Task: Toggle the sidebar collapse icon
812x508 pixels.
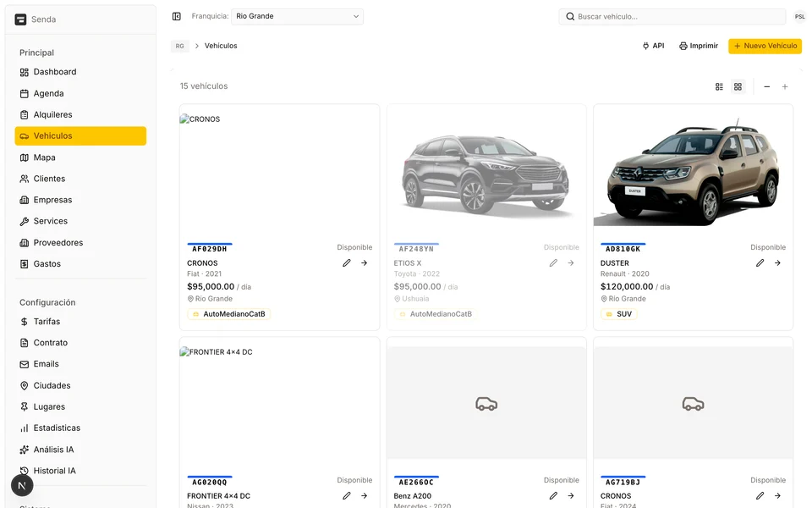Action: [x=177, y=16]
